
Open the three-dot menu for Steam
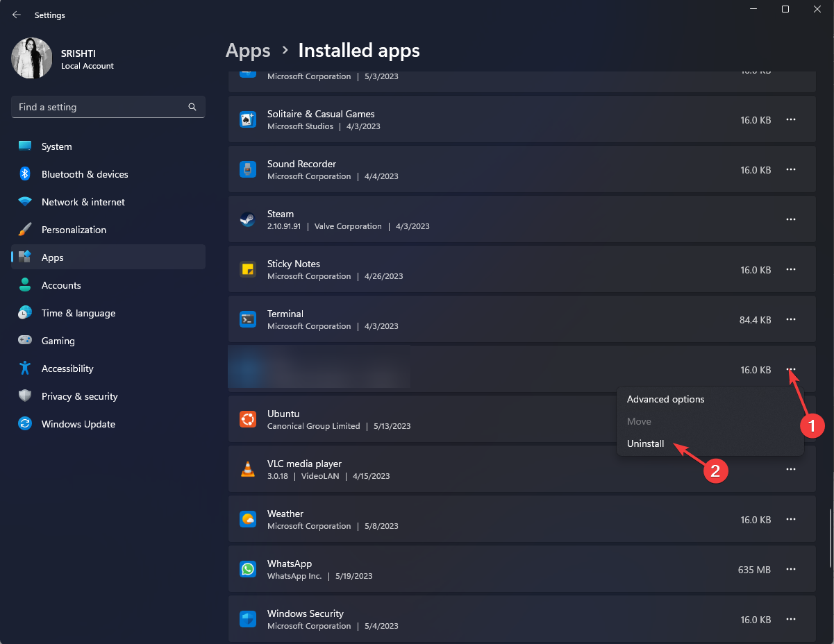[x=791, y=219]
